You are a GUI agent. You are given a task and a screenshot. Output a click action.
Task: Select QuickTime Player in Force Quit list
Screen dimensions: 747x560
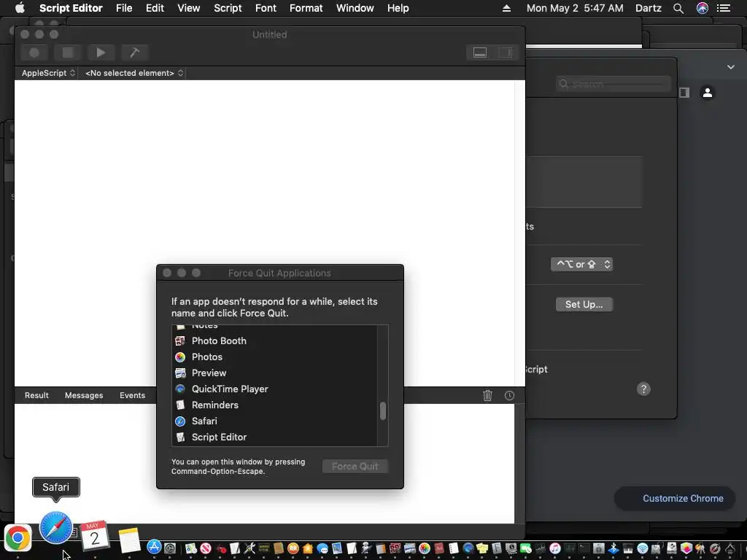coord(274,389)
